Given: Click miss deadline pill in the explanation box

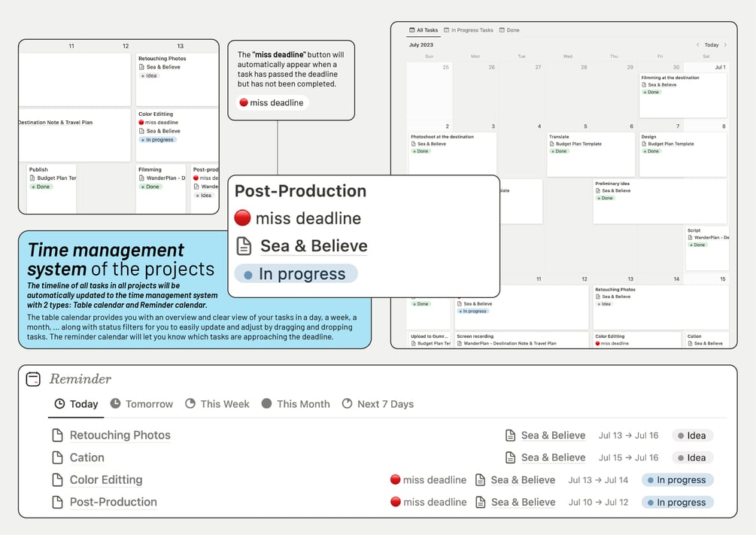Looking at the screenshot, I should [272, 103].
